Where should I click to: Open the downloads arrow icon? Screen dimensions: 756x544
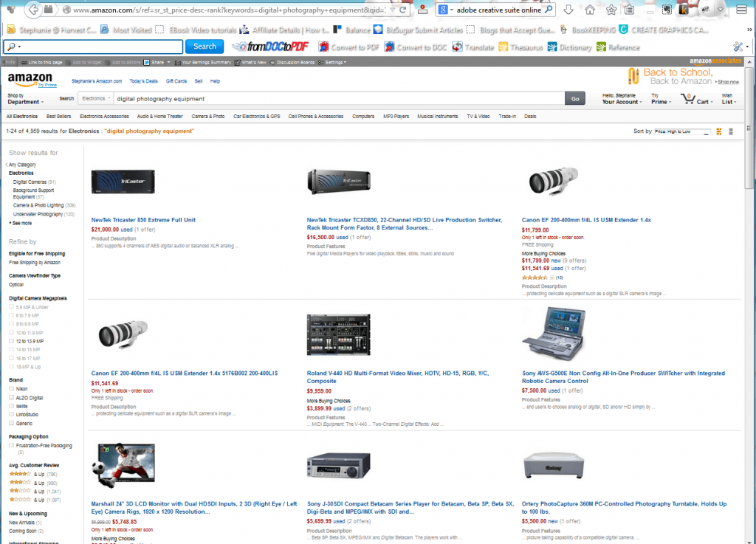coord(568,10)
